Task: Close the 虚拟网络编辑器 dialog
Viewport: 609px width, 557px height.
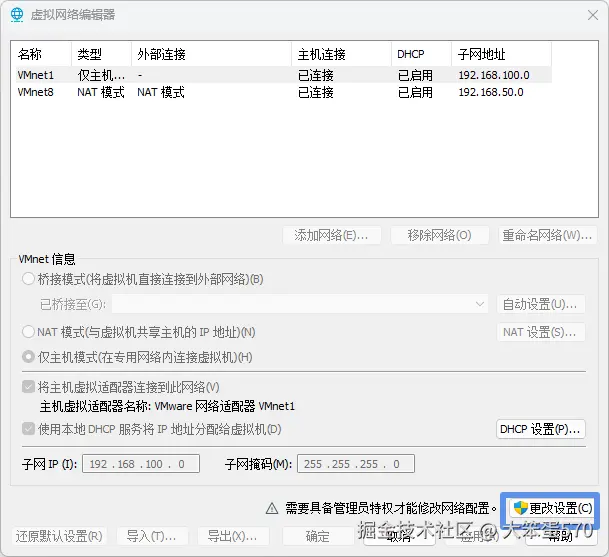Action: [x=593, y=15]
